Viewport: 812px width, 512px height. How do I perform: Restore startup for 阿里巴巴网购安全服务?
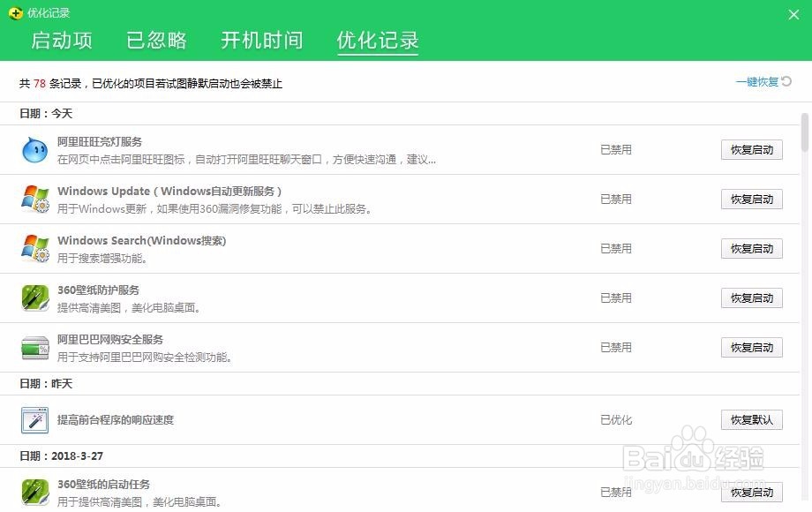pos(751,348)
